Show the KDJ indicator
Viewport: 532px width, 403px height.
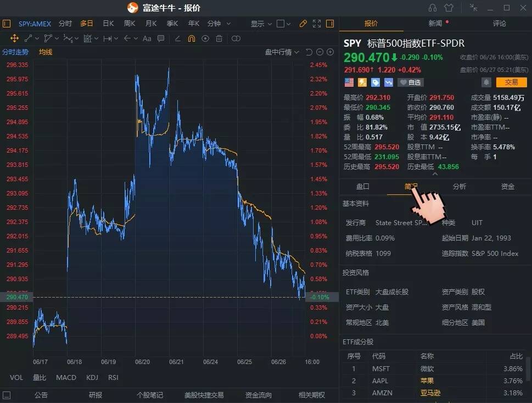point(92,377)
